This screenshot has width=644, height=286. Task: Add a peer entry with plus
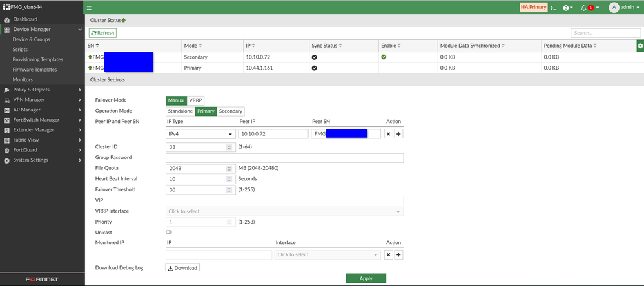[x=398, y=134]
